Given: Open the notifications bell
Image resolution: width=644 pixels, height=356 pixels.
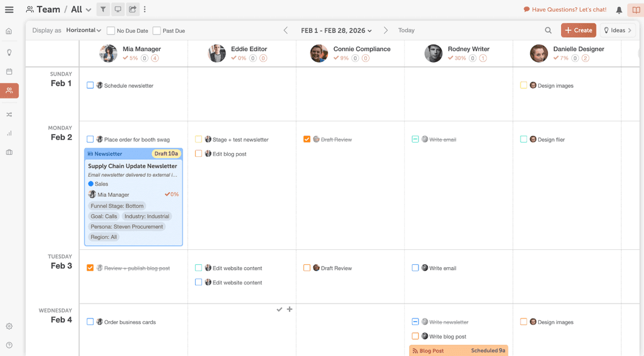Looking at the screenshot, I should (619, 10).
